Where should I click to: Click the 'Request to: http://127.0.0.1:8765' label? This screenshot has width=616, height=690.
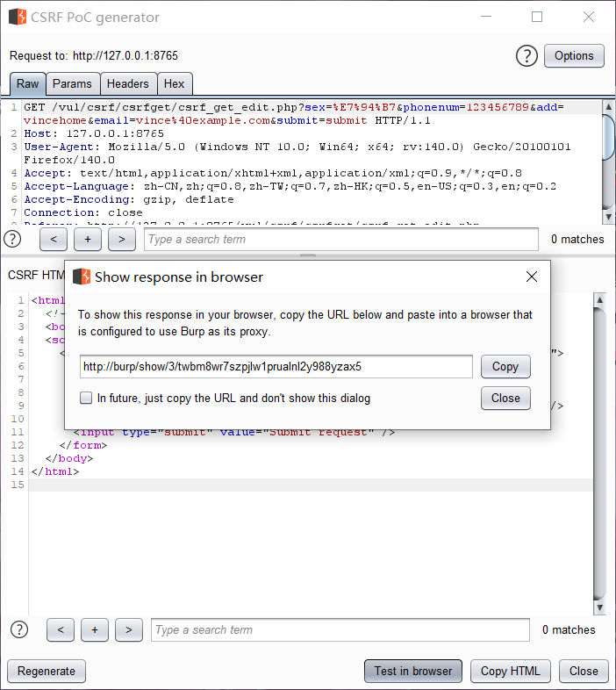pyautogui.click(x=94, y=56)
